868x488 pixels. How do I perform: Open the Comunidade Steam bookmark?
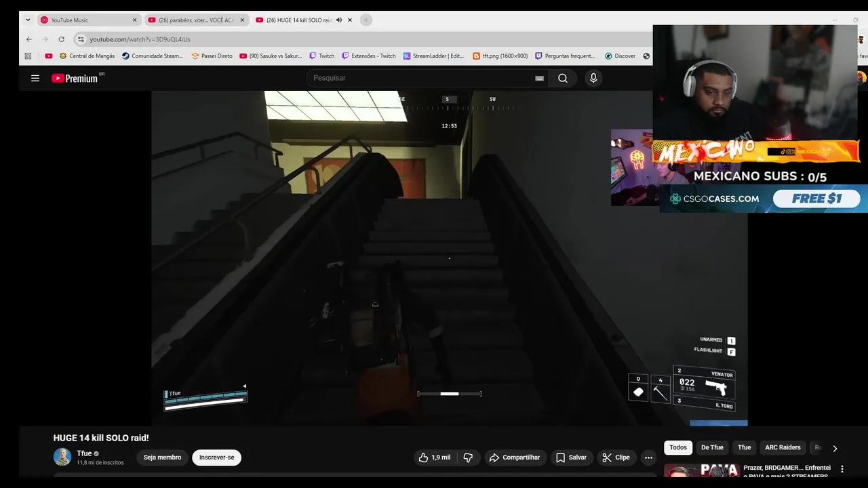(153, 56)
